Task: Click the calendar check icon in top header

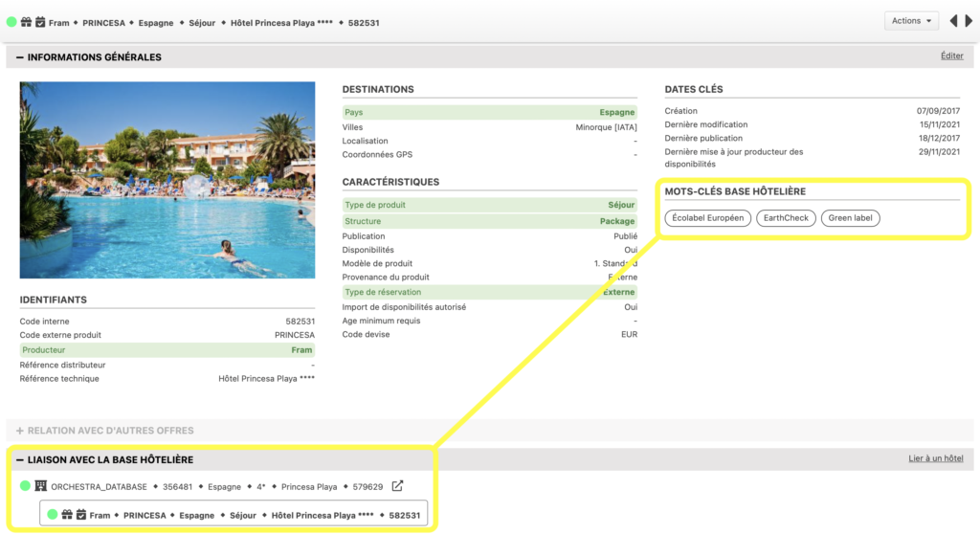Action: pyautogui.click(x=39, y=22)
